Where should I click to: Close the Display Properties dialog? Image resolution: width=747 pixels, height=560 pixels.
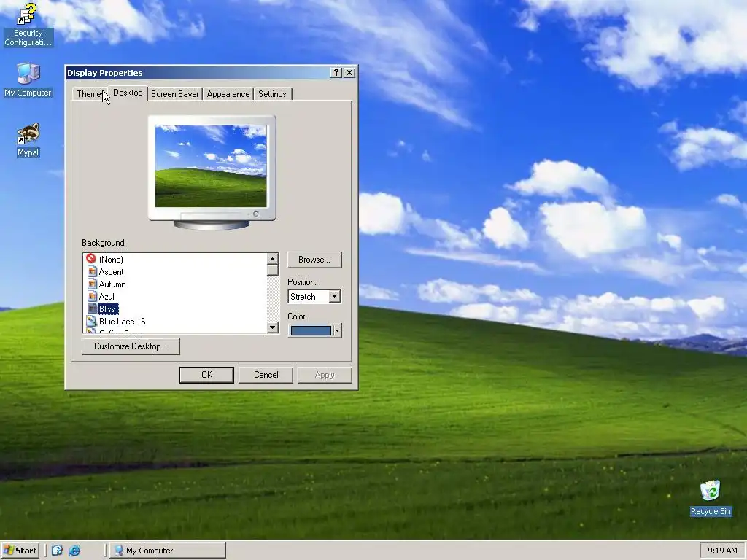[349, 72]
